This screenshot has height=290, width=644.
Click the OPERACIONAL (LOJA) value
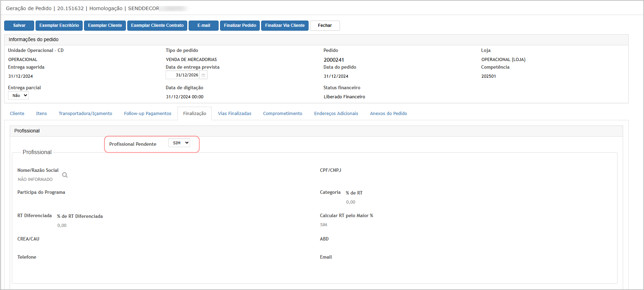pyautogui.click(x=503, y=60)
